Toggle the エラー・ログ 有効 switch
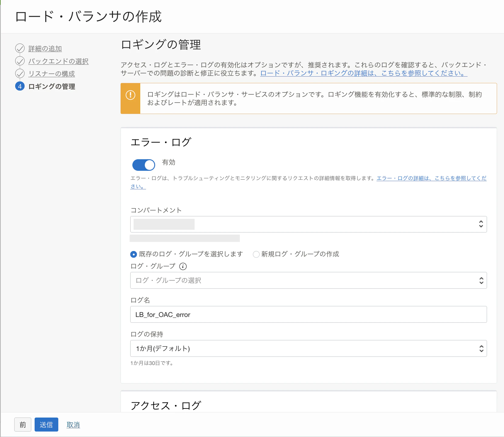 coord(144,165)
